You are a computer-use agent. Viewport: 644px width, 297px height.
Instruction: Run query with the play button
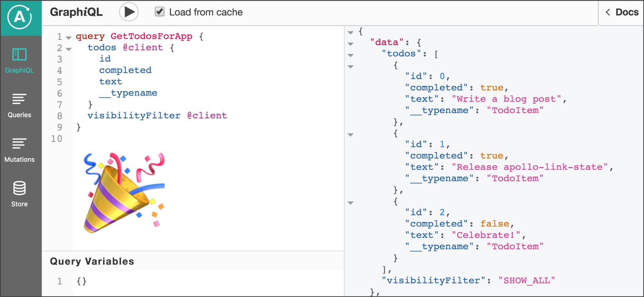(x=129, y=12)
